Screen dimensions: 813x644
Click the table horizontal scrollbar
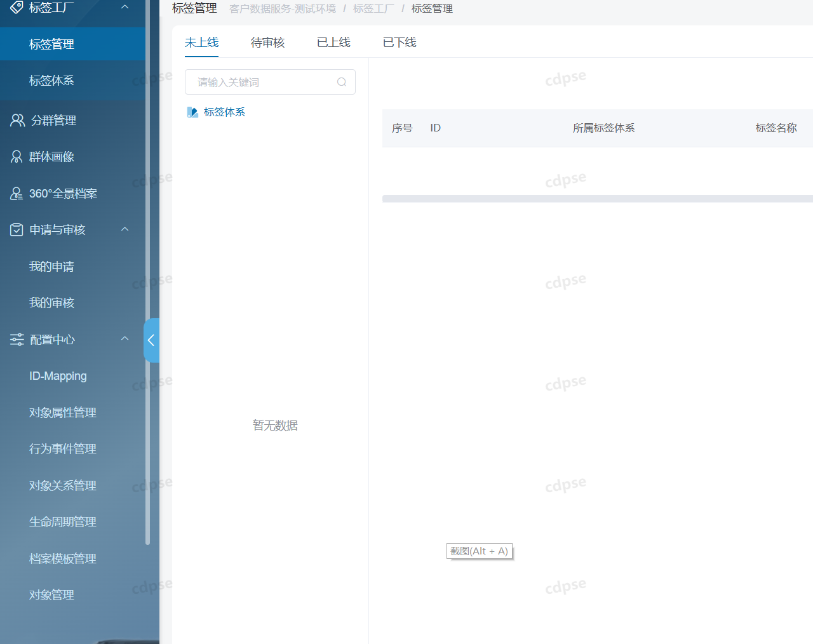point(598,199)
